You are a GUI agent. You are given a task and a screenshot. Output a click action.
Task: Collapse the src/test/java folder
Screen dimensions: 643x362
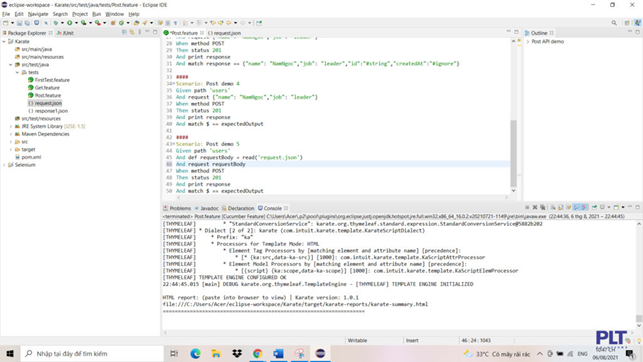point(11,65)
